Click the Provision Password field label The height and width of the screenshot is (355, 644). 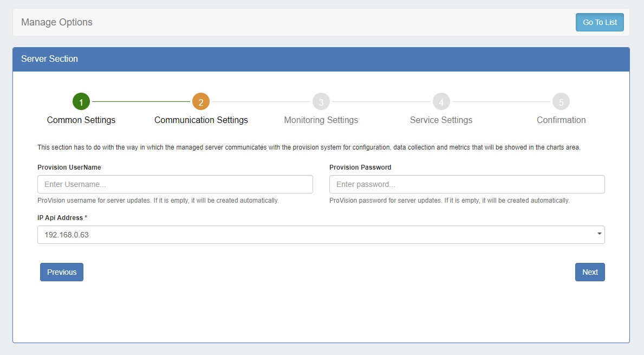click(x=360, y=167)
